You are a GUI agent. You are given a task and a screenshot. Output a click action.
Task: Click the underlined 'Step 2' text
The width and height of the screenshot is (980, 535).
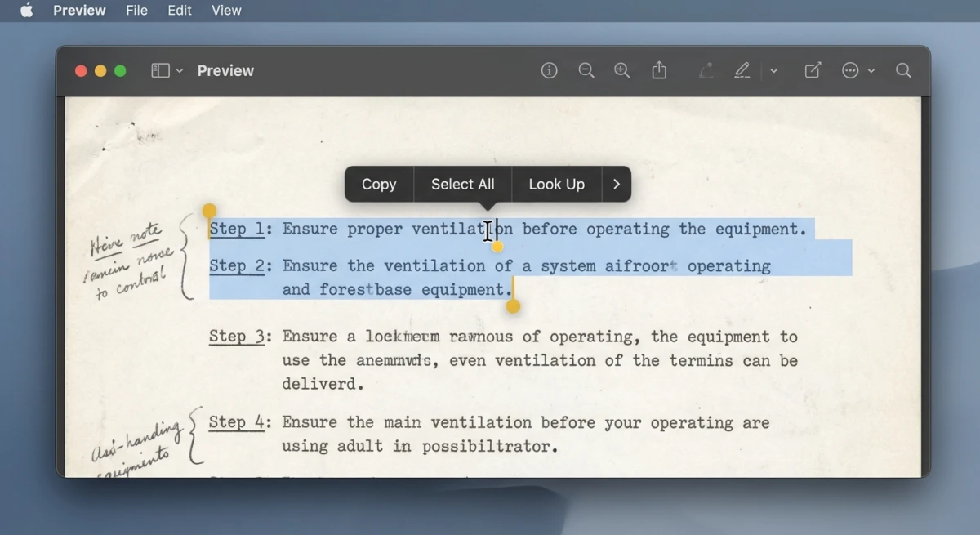tap(237, 266)
